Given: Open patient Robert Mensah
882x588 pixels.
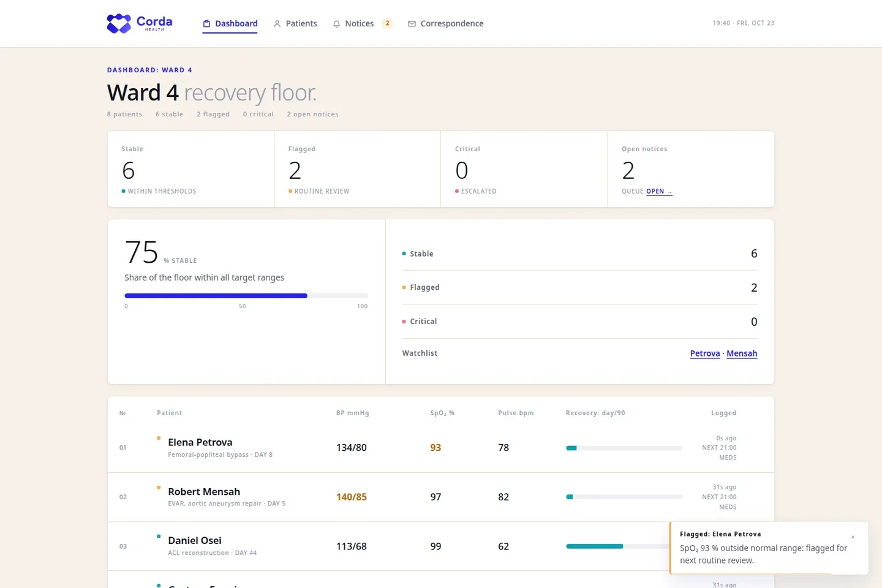Looking at the screenshot, I should pos(204,491).
